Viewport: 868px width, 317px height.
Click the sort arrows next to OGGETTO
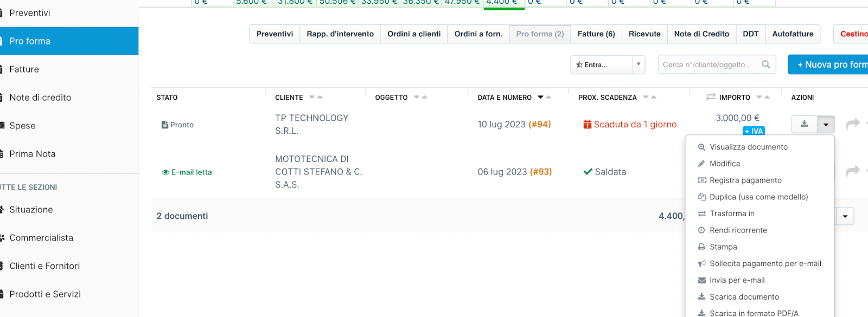coord(420,98)
